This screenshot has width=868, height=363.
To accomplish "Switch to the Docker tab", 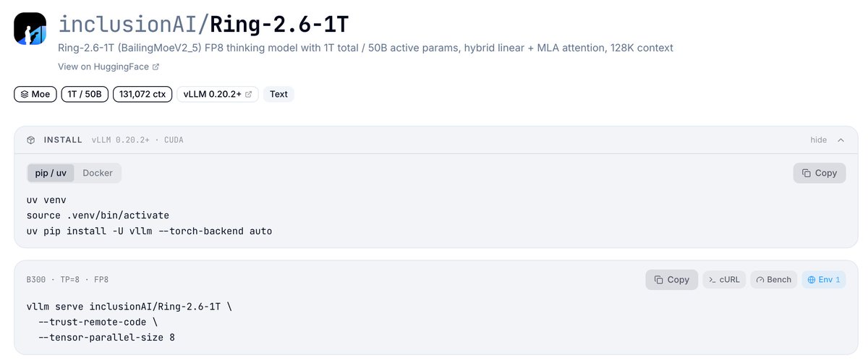I will coord(98,173).
